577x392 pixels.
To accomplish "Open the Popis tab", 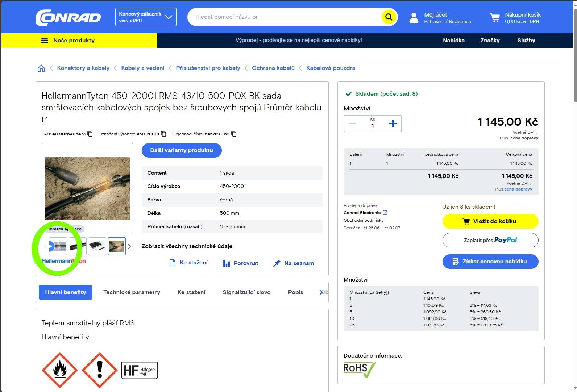I will 295,292.
